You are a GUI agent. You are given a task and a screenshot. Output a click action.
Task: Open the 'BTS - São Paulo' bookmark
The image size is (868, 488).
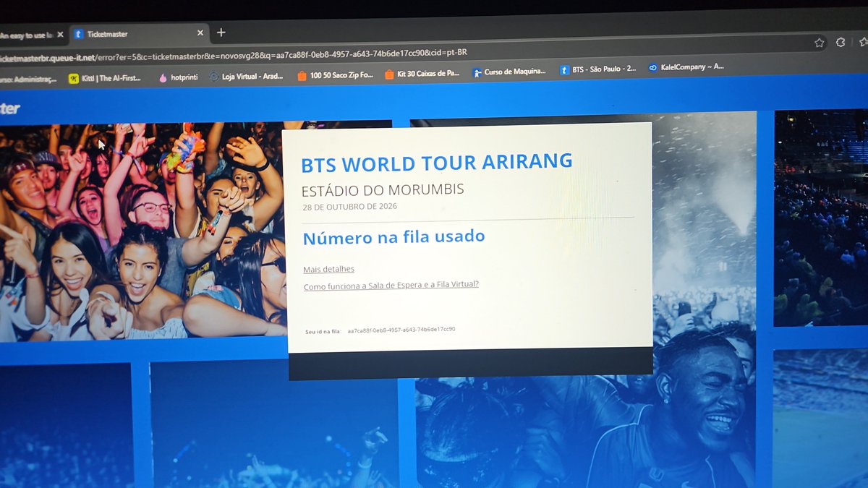pyautogui.click(x=598, y=69)
